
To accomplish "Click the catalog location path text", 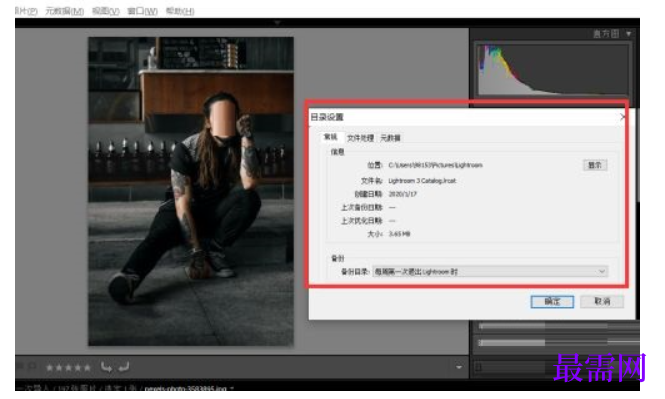I will point(435,165).
